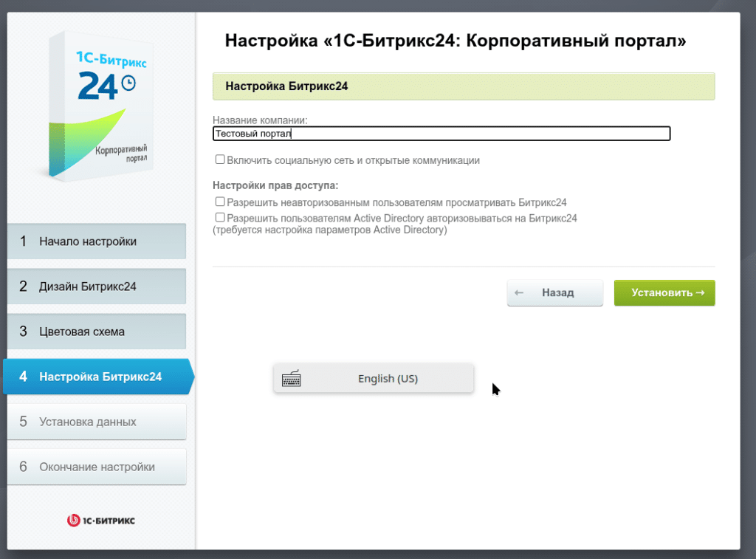Switch to step 2 Дизайн Битрикс24

coord(96,286)
